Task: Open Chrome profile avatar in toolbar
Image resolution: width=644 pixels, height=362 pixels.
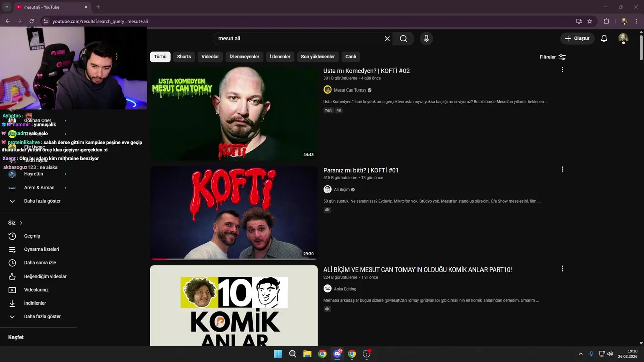Action: [x=624, y=21]
